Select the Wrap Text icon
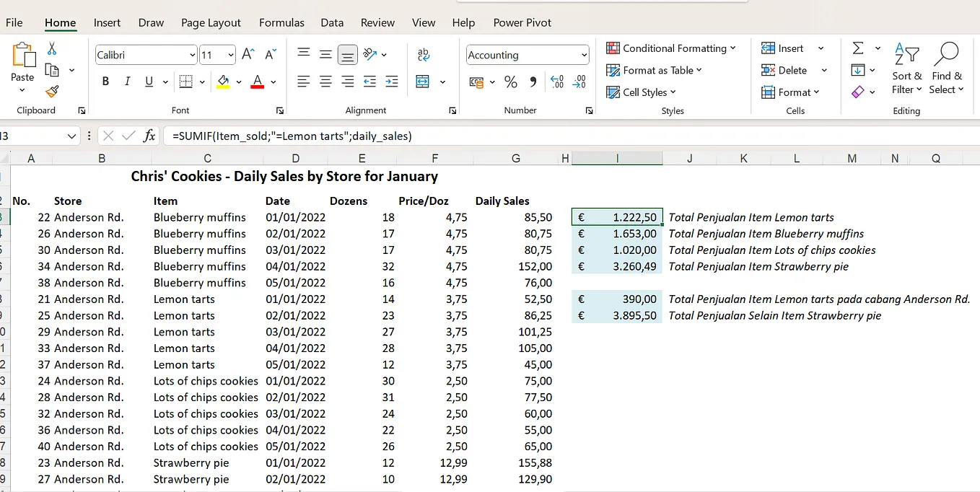 [423, 55]
